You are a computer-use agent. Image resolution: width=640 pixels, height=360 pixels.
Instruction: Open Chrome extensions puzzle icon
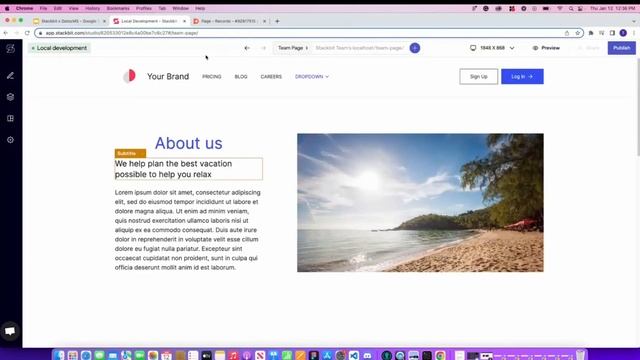[x=591, y=33]
